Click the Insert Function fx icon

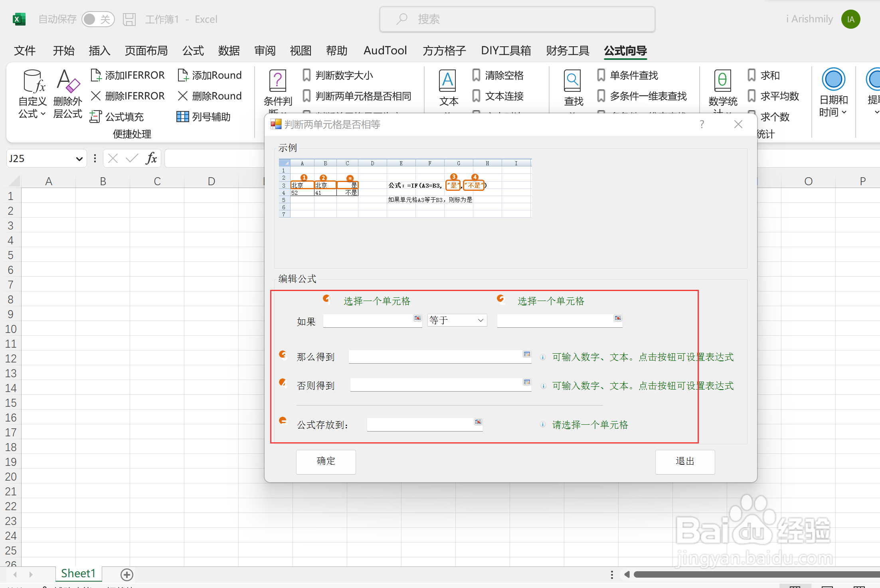(151, 158)
